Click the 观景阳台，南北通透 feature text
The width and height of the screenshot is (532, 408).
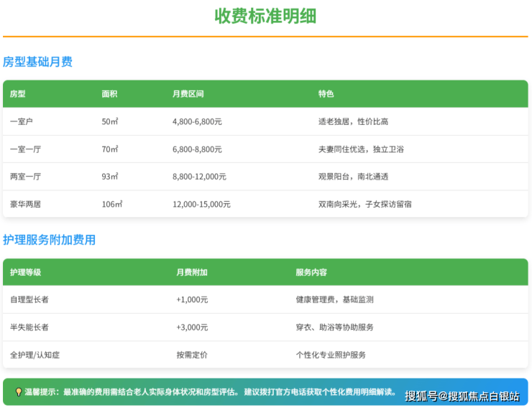pos(353,177)
